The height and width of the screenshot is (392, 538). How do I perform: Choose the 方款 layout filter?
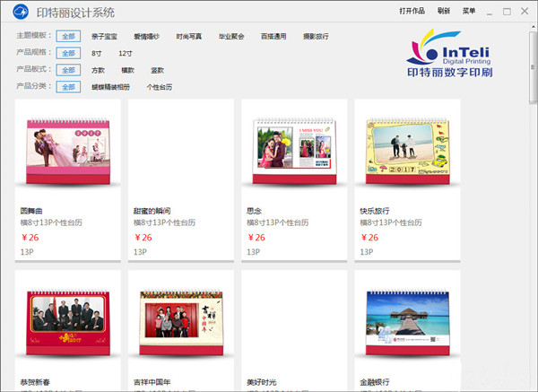(x=98, y=70)
